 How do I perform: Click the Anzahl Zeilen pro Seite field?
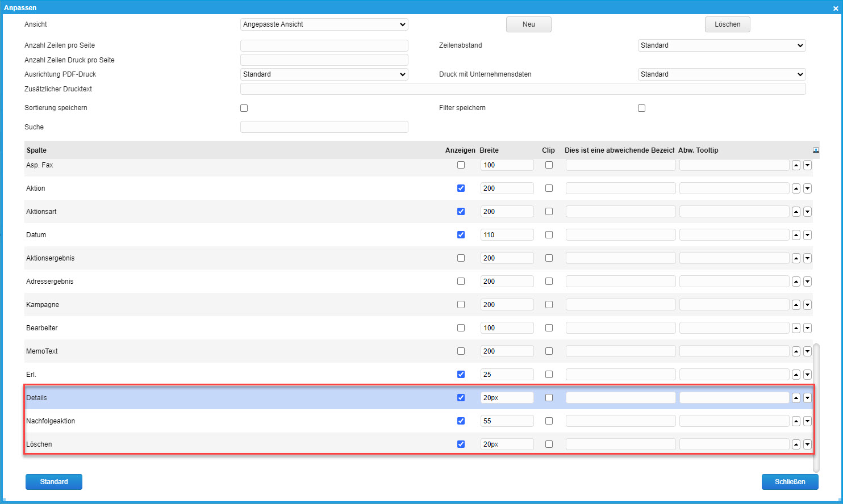tap(324, 45)
